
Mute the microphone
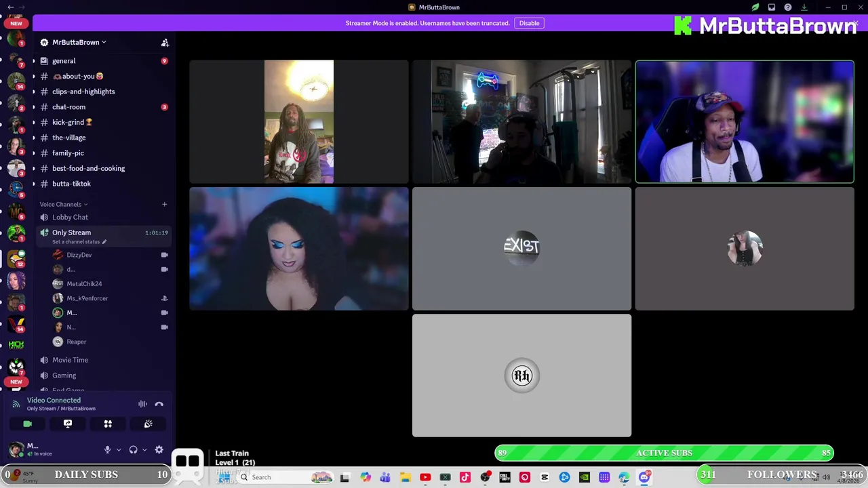(107, 449)
